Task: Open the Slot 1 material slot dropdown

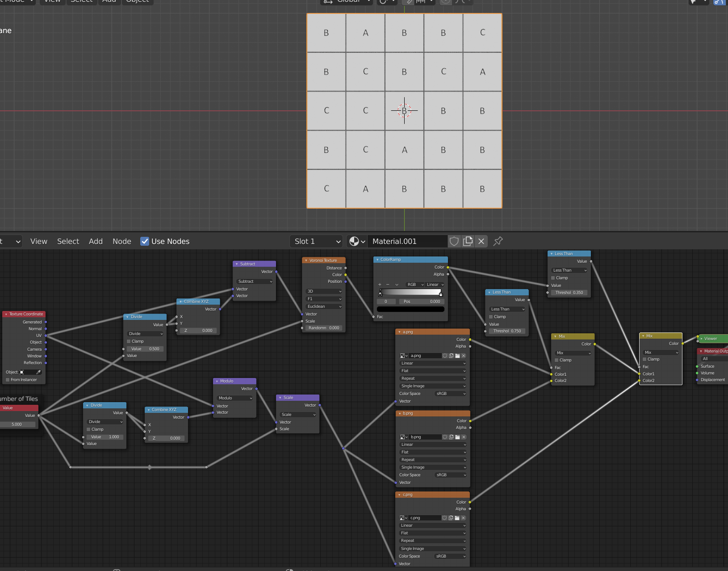Action: [316, 241]
